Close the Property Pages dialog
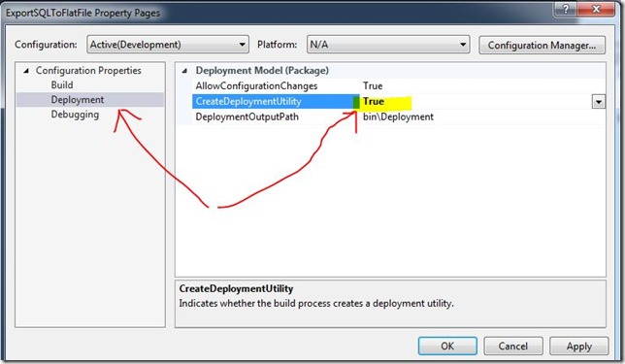This screenshot has height=364, width=625. coord(596,9)
